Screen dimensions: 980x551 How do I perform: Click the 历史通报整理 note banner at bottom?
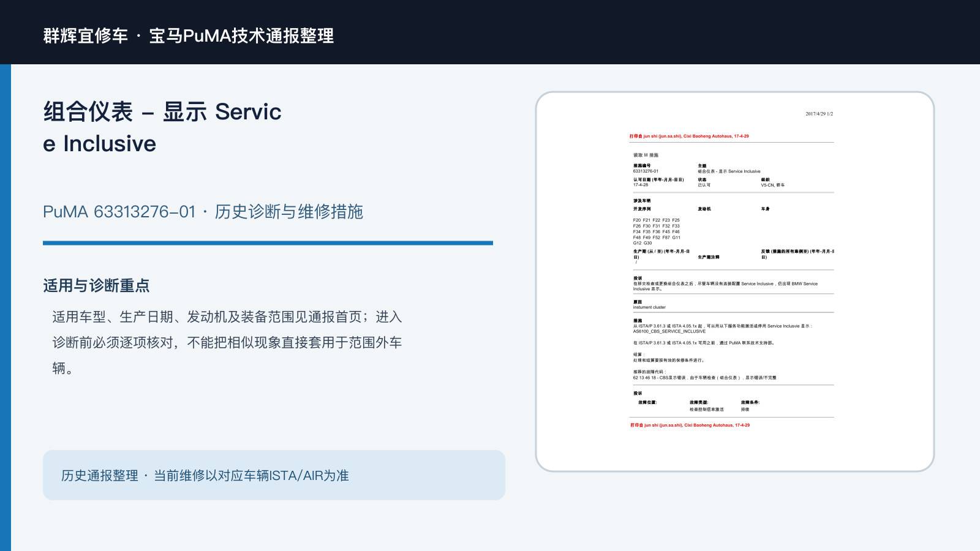(274, 475)
